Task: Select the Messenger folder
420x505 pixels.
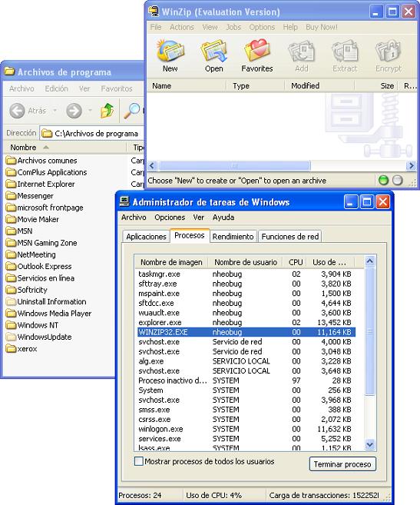Action: pyautogui.click(x=30, y=196)
